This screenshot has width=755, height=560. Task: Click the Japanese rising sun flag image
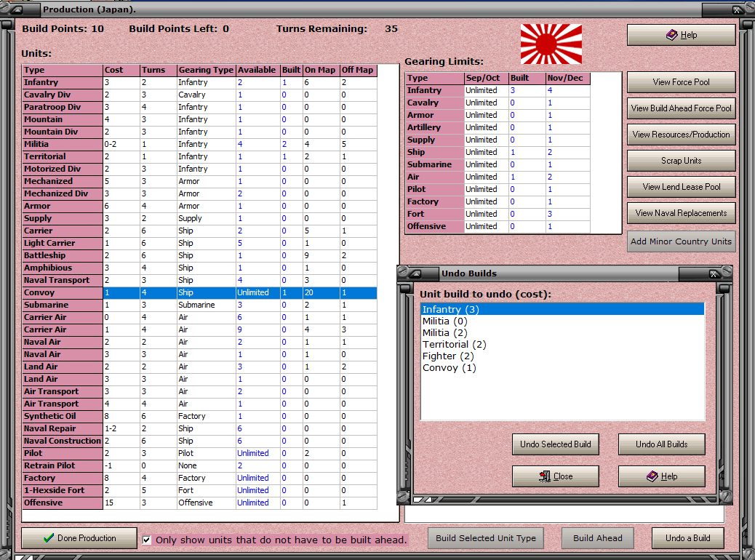[x=551, y=44]
